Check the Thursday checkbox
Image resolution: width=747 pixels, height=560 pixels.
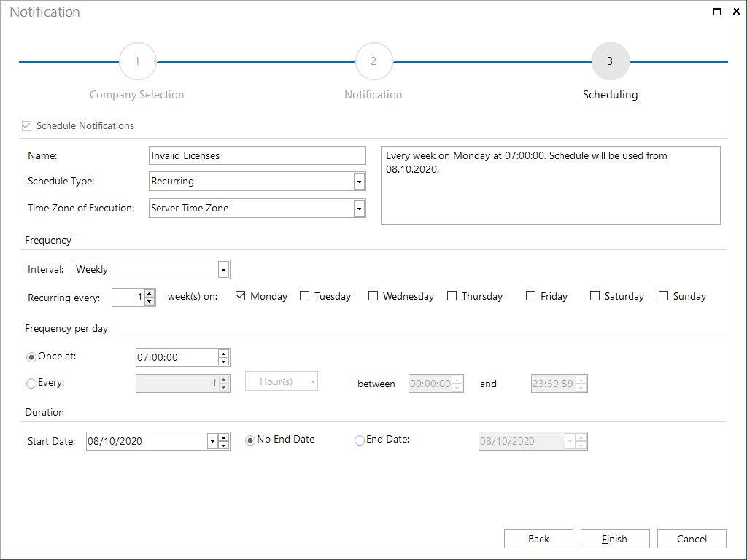click(x=452, y=296)
